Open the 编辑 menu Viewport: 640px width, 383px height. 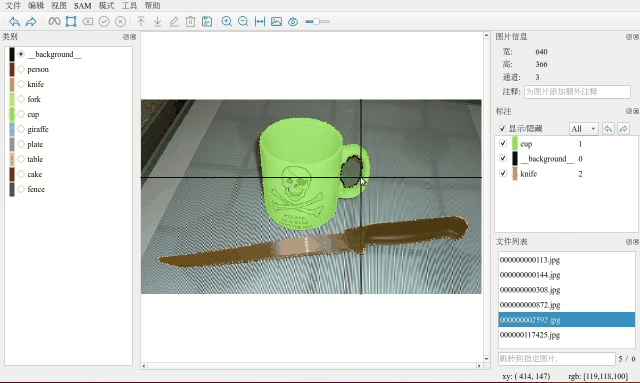pyautogui.click(x=36, y=5)
